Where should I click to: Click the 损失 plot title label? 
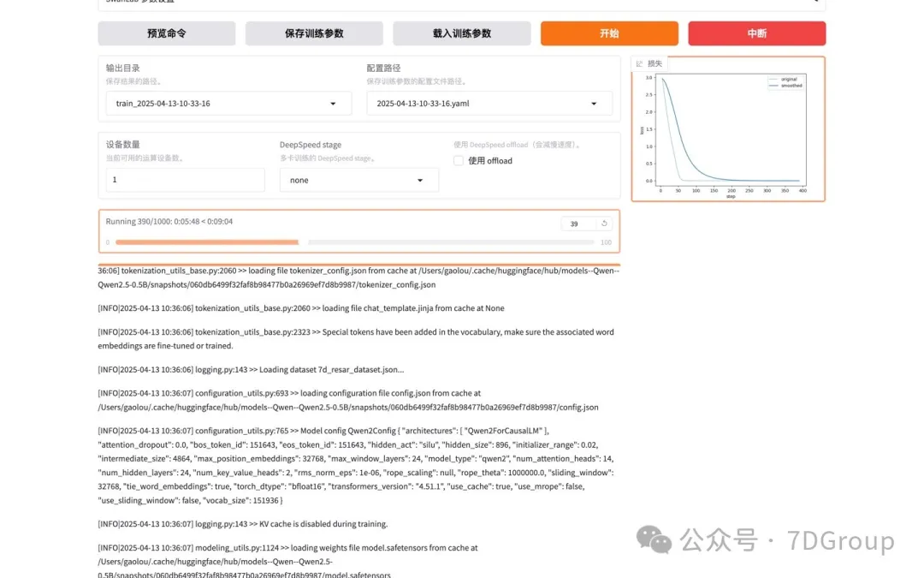[654, 63]
